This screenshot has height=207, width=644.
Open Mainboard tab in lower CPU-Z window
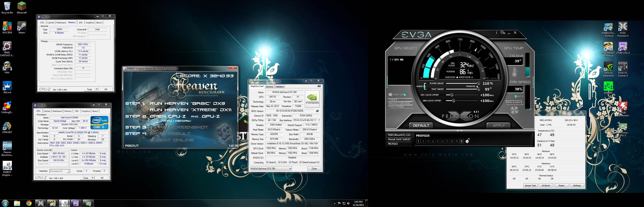(57, 111)
